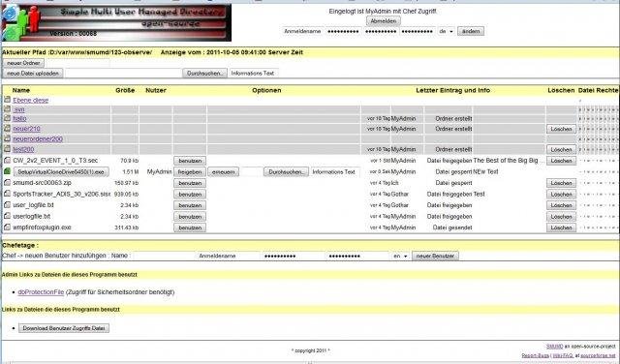Screen dimensions: 620x364
Task: Click Löschen for smumd-src00063.zip
Action: [x=561, y=183]
